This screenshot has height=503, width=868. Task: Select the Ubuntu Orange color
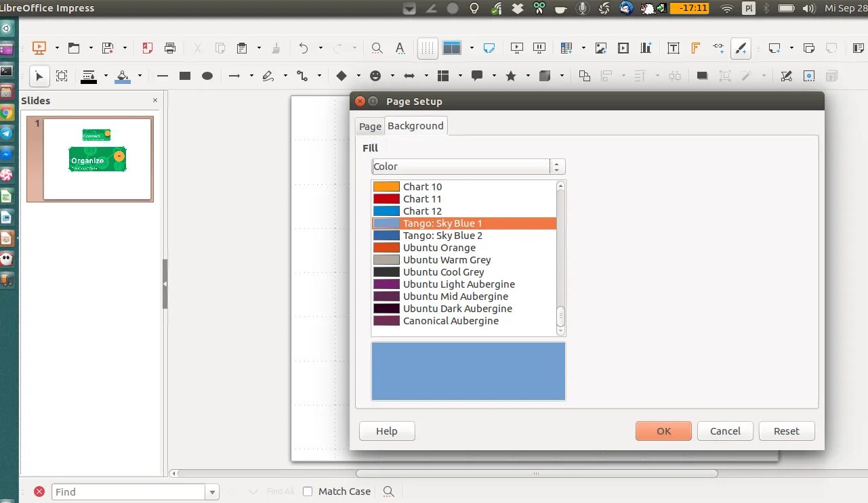click(439, 247)
